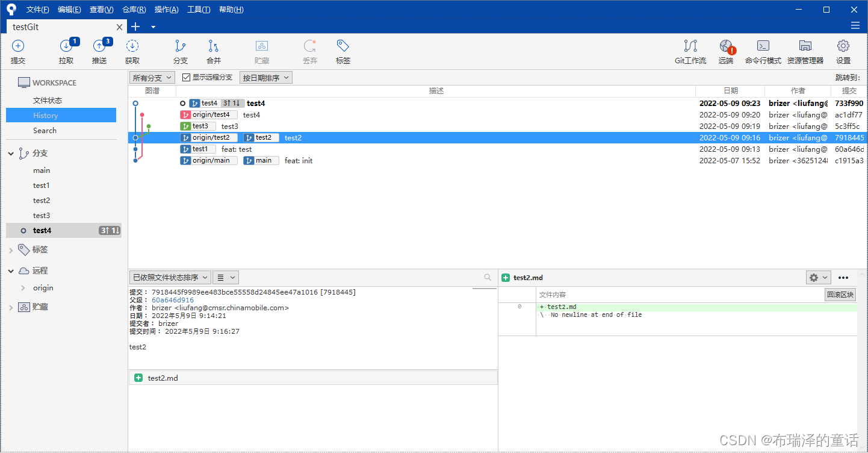Expand the origin remote node
The width and height of the screenshot is (868, 453).
[x=23, y=288]
